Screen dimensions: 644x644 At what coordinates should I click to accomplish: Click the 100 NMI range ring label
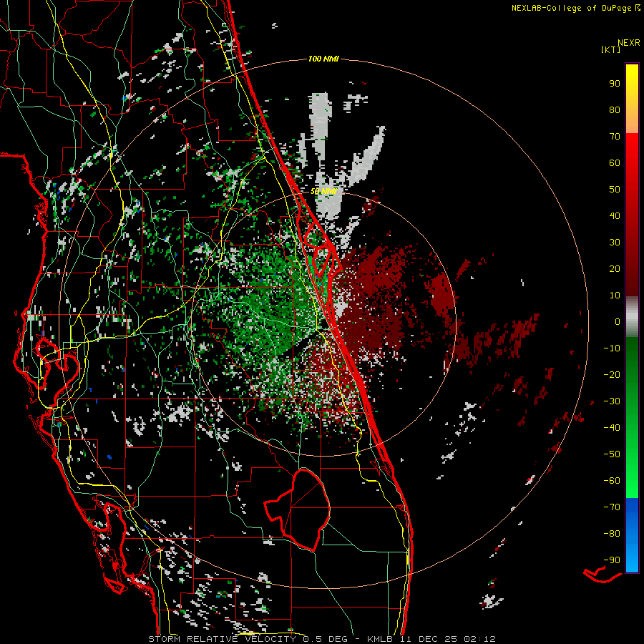(323, 59)
